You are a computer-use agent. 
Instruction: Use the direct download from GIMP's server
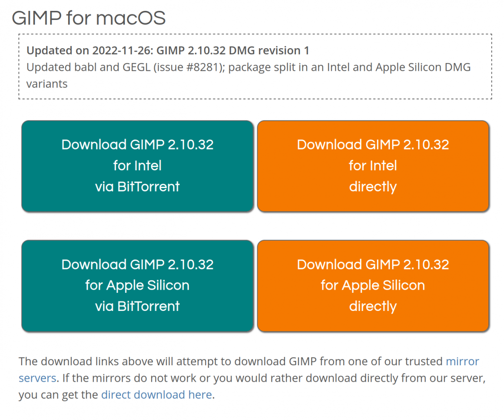pyautogui.click(x=156, y=394)
